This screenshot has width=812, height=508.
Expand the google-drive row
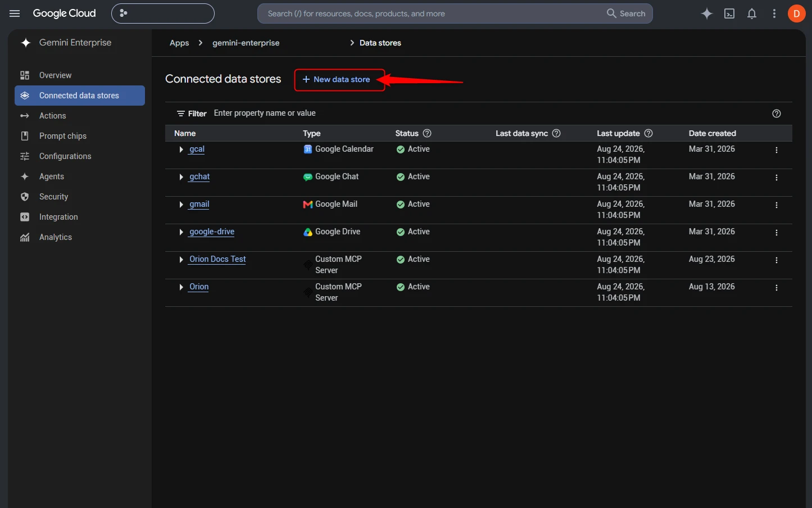181,232
